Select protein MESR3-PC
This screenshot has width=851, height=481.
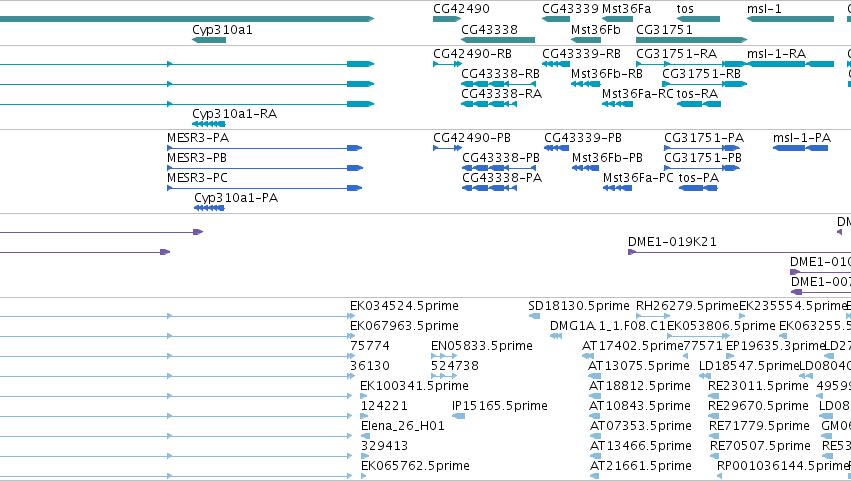[x=198, y=178]
